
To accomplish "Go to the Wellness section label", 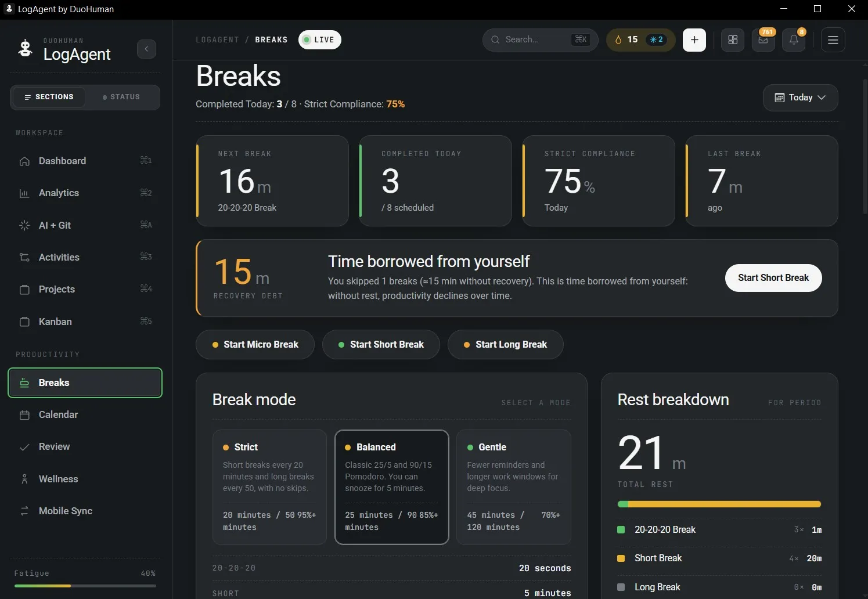I will click(58, 479).
